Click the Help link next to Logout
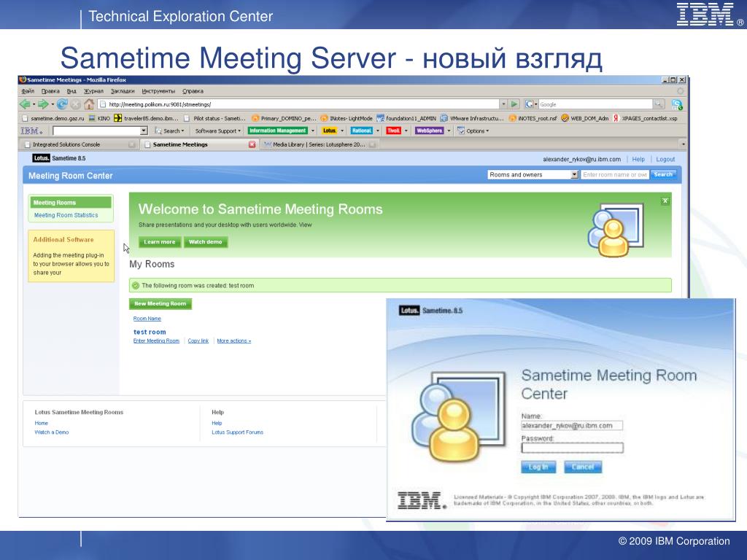This screenshot has width=747, height=560. 638,159
